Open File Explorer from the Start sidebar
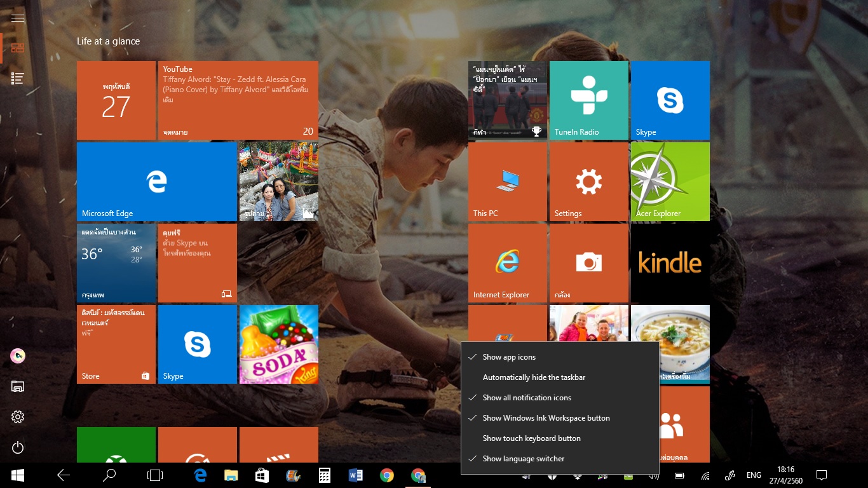The width and height of the screenshot is (868, 488). coord(18,386)
